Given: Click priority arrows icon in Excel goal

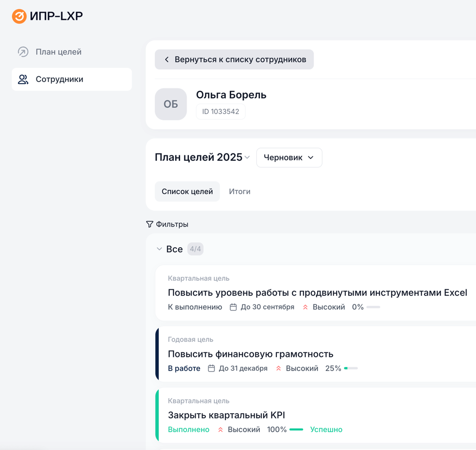Looking at the screenshot, I should 306,307.
